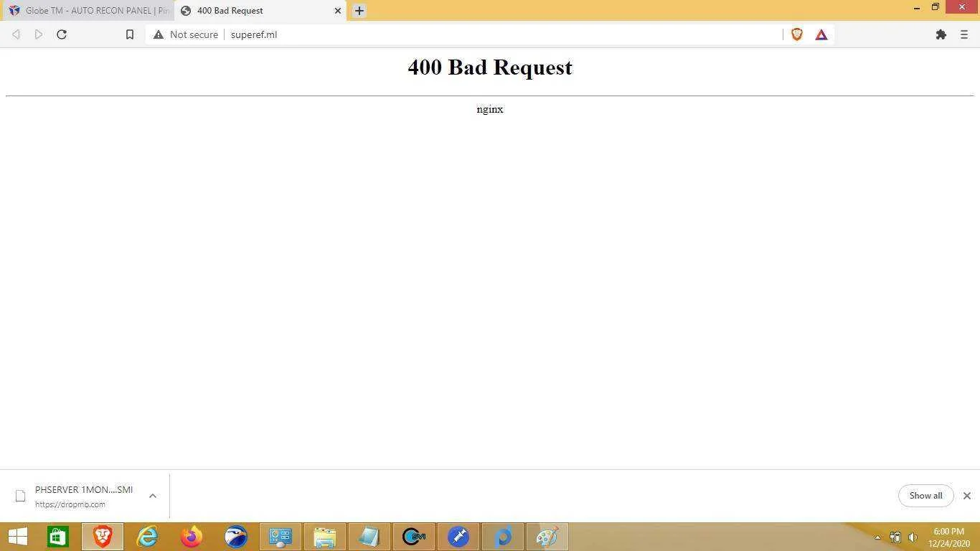Open the browser main menu

pyautogui.click(x=964, y=34)
